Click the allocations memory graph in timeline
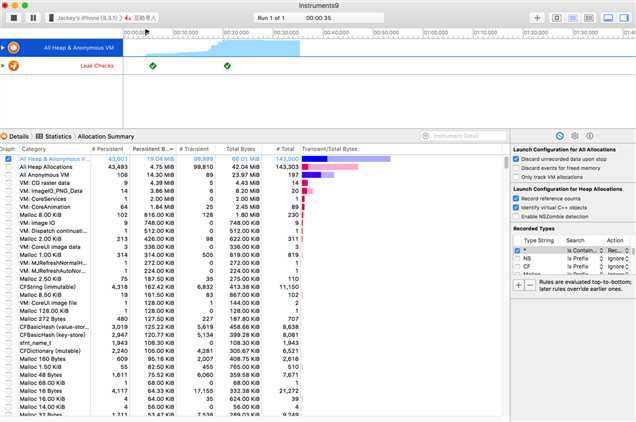636x422 pixels. (222, 48)
